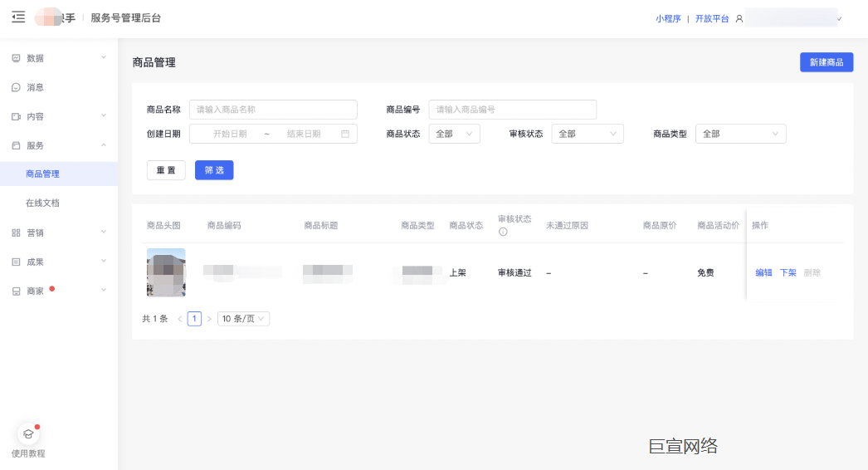Image resolution: width=868 pixels, height=470 pixels.
Task: Click 编辑 for the product row
Action: point(764,272)
